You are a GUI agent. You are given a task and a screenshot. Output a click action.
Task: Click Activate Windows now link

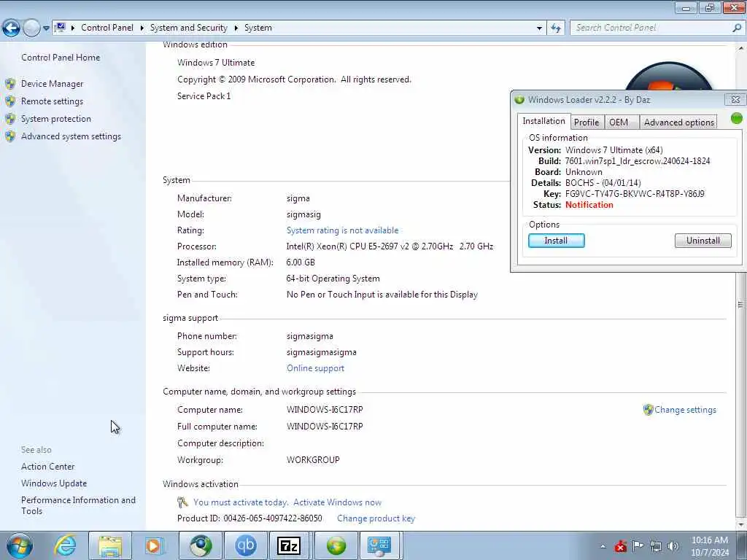pyautogui.click(x=337, y=502)
